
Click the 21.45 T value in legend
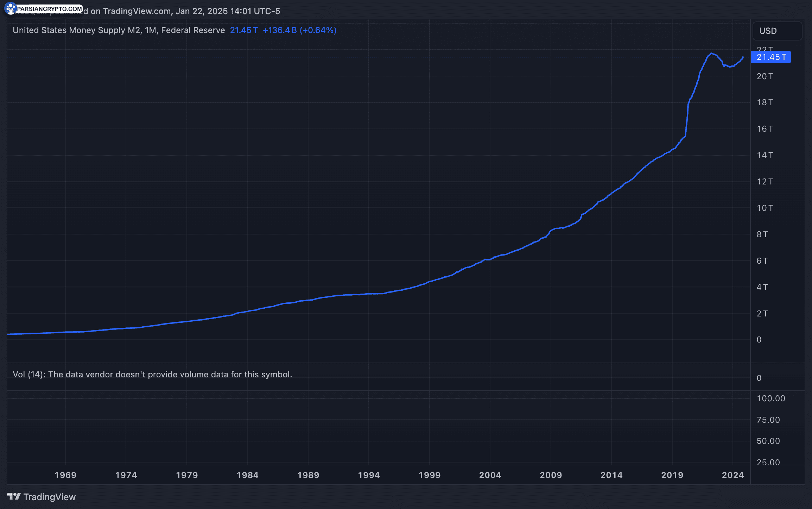coord(244,30)
